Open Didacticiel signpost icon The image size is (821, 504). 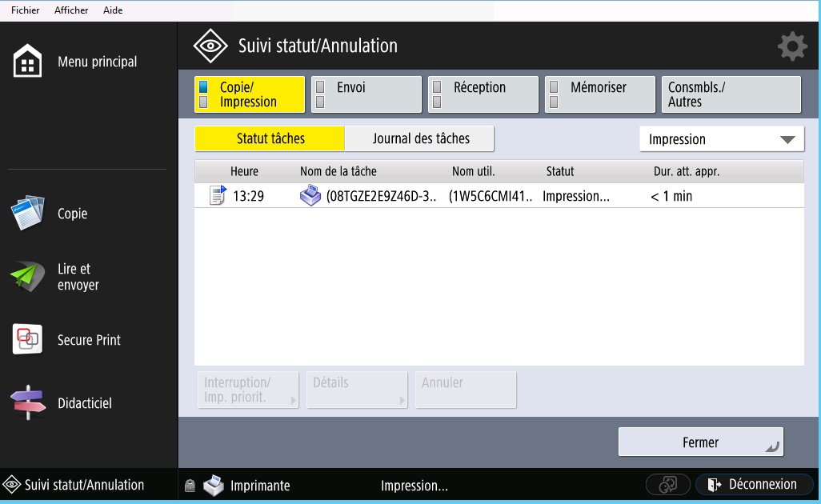[x=28, y=403]
